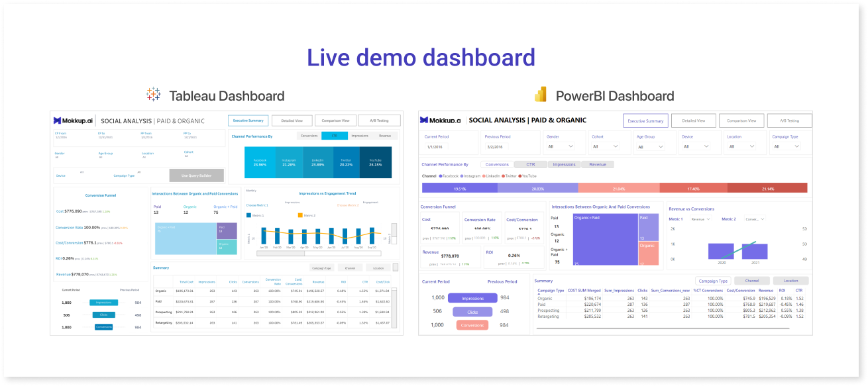
Task: Select Conversions toggle in PowerBI Channel Performance
Action: (497, 164)
